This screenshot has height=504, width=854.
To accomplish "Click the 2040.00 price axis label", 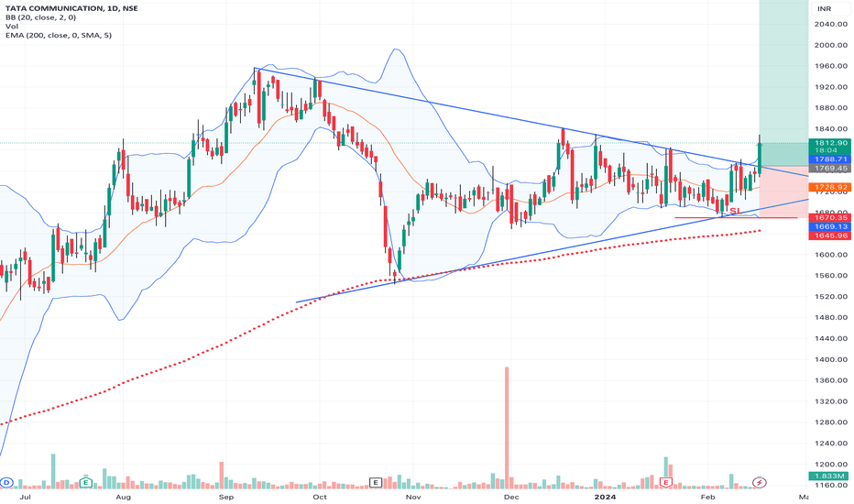I will tap(831, 24).
